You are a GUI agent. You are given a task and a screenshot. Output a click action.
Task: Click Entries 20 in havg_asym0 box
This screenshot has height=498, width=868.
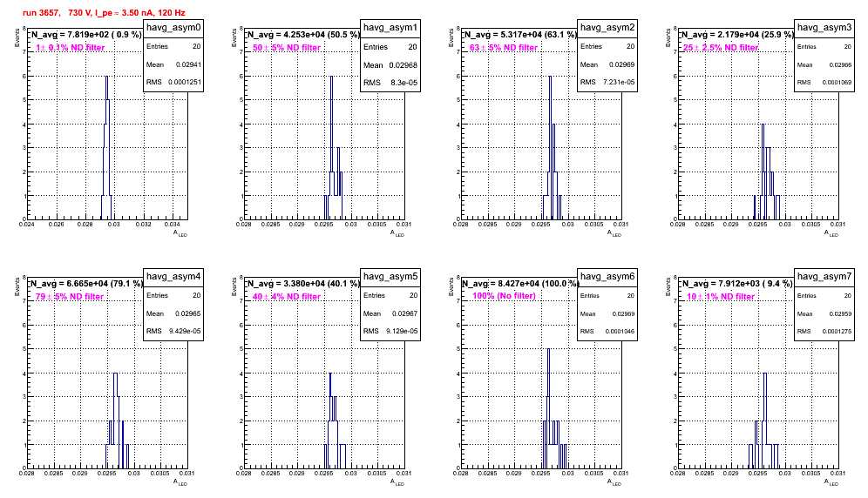coord(173,47)
